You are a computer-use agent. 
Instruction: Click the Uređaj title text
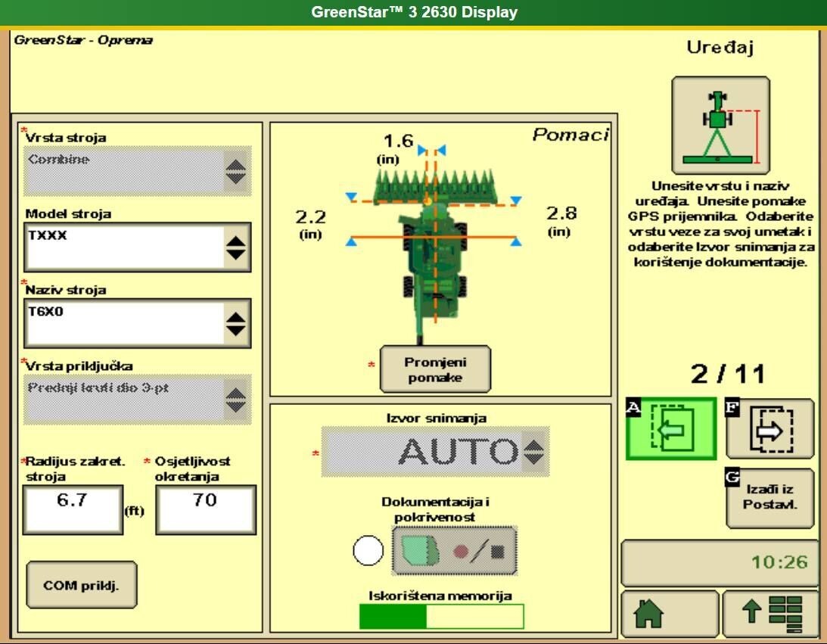pyautogui.click(x=720, y=48)
